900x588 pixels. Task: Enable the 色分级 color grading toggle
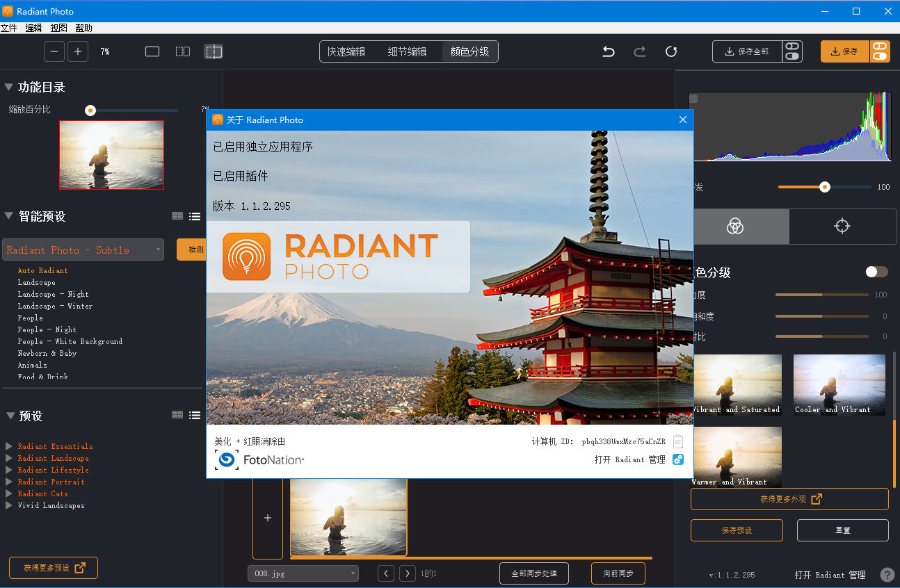pyautogui.click(x=876, y=272)
